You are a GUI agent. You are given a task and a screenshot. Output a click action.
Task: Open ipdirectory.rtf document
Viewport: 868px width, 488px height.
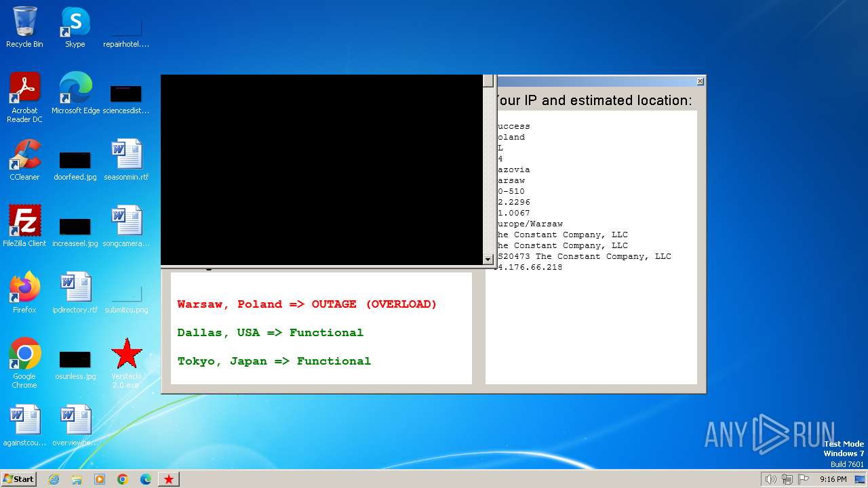(x=75, y=293)
